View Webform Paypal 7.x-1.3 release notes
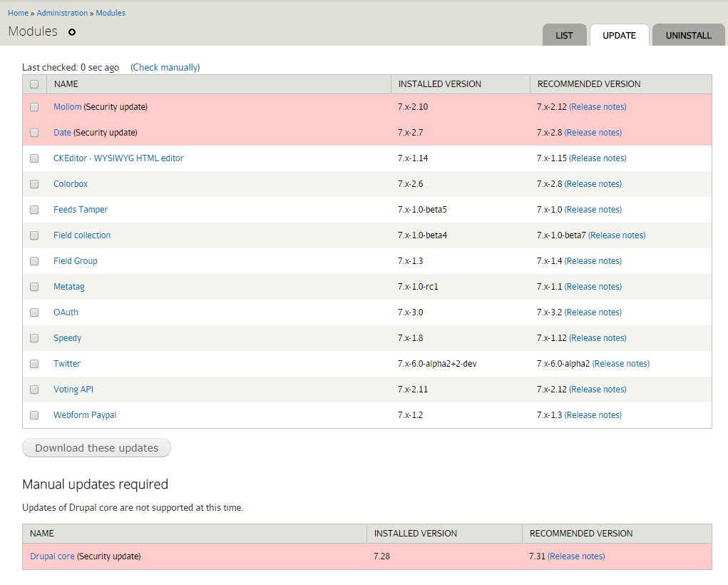The height and width of the screenshot is (585, 728). tap(593, 415)
